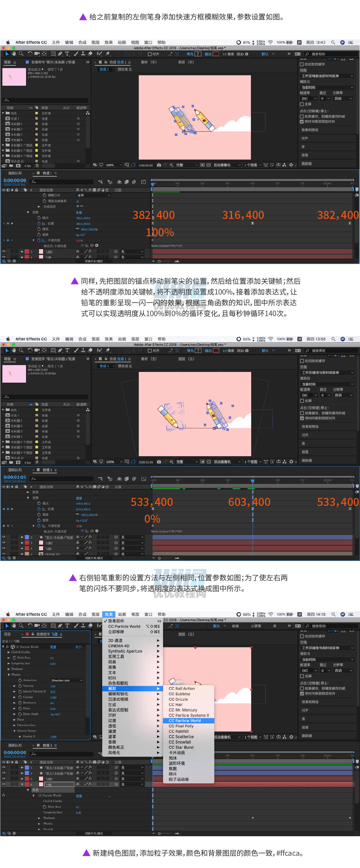The height and width of the screenshot is (868, 360).
Task: Choose the Rectangle shape tool in 13:43 screenshot
Action: pos(53,54)
